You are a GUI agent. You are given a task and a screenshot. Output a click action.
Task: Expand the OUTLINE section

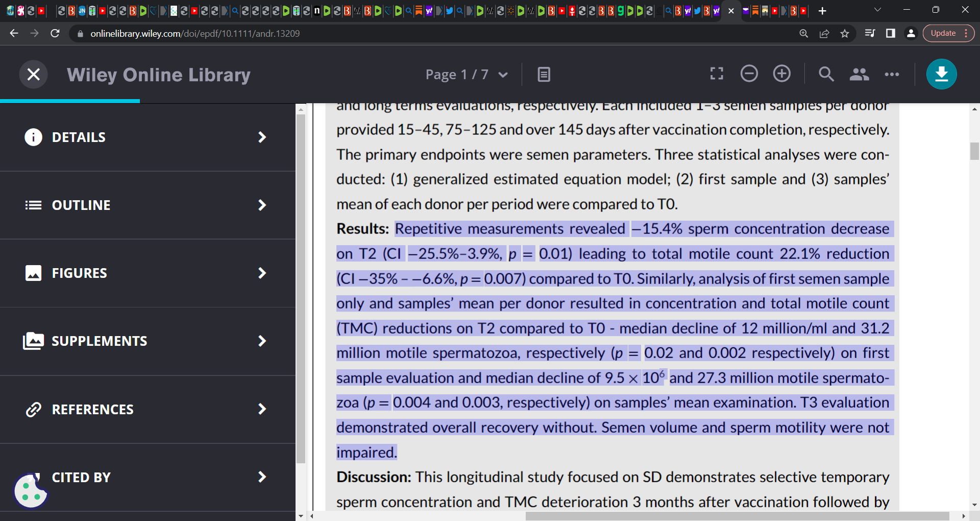coord(148,205)
